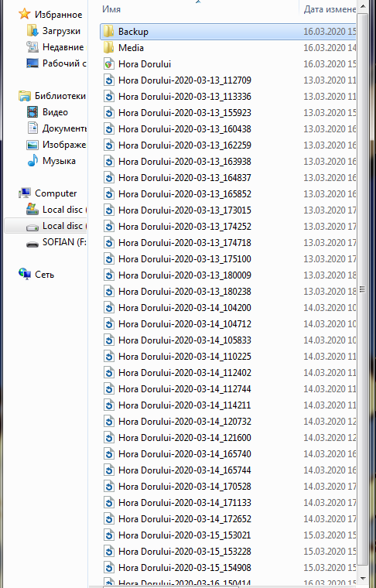Select Избранное in navigation pane

59,15
